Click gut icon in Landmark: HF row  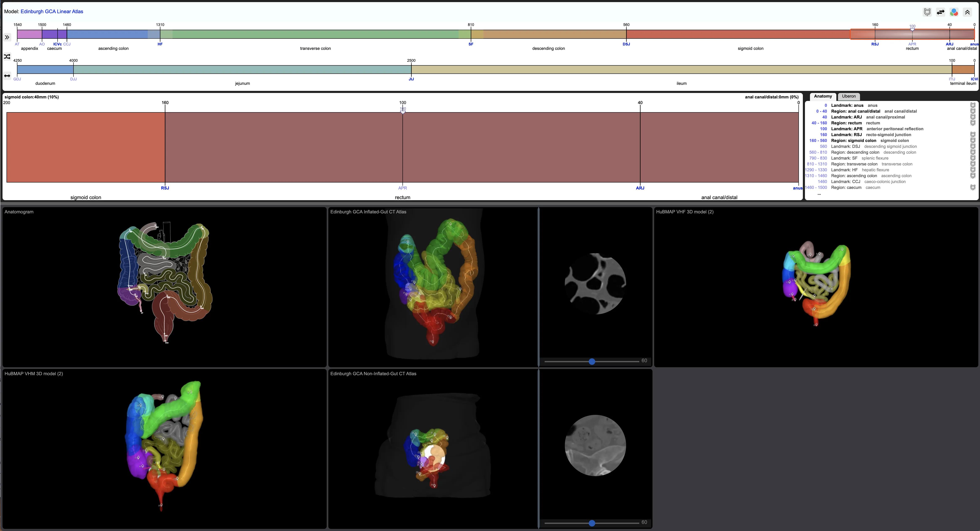(973, 170)
